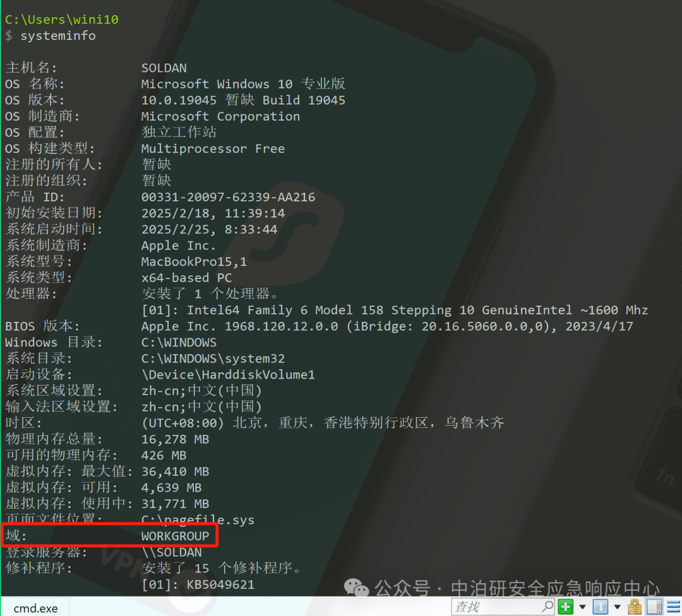Click the total memory value 16,278 MB

click(175, 439)
